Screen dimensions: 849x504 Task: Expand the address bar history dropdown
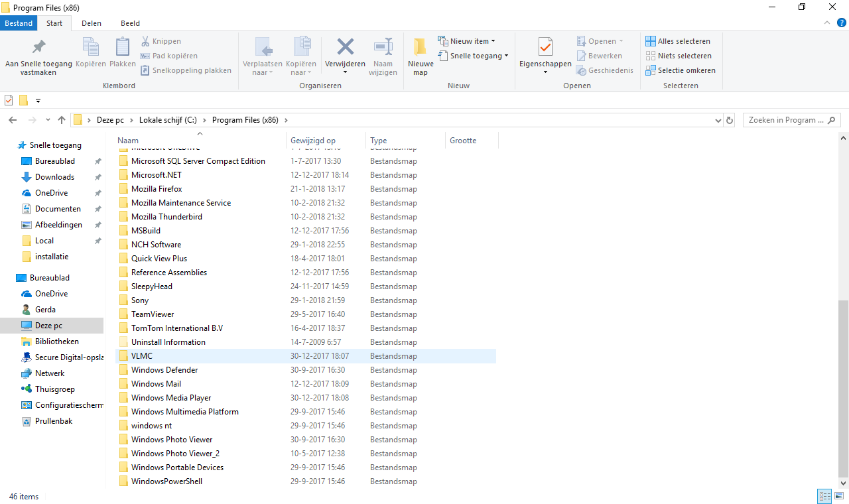[718, 121]
